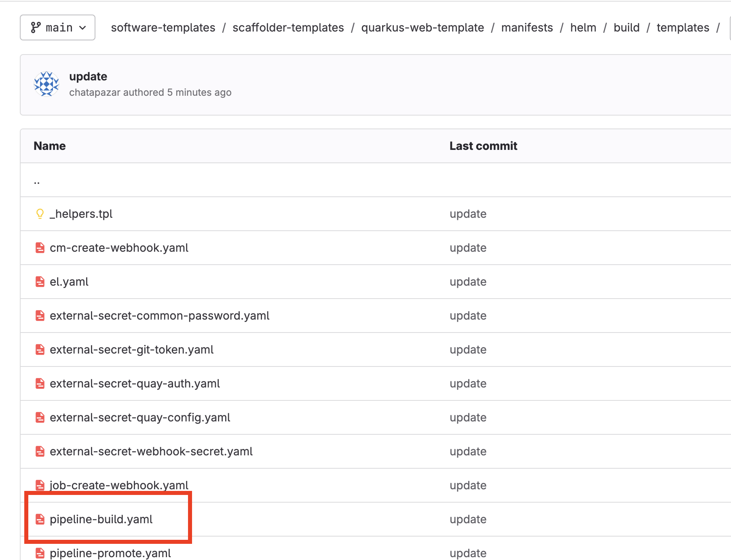Click the git branch icon in branch selector
This screenshot has width=731, height=560.
(x=36, y=27)
